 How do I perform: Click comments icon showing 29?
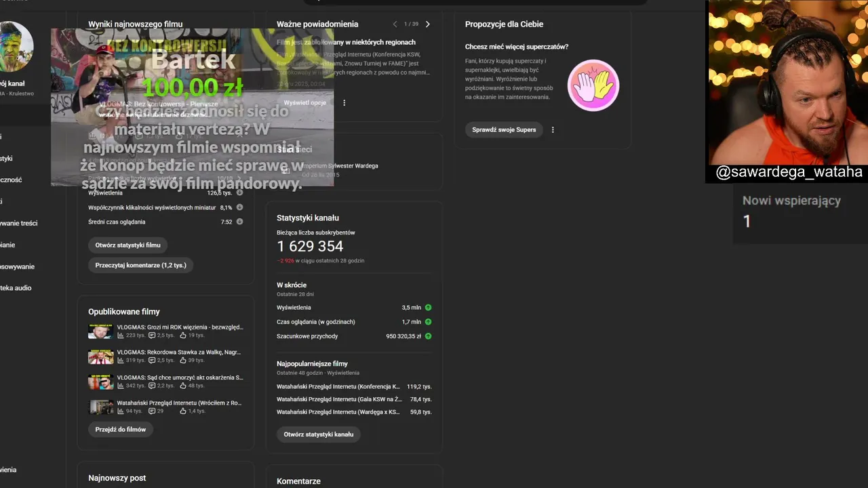click(x=152, y=411)
